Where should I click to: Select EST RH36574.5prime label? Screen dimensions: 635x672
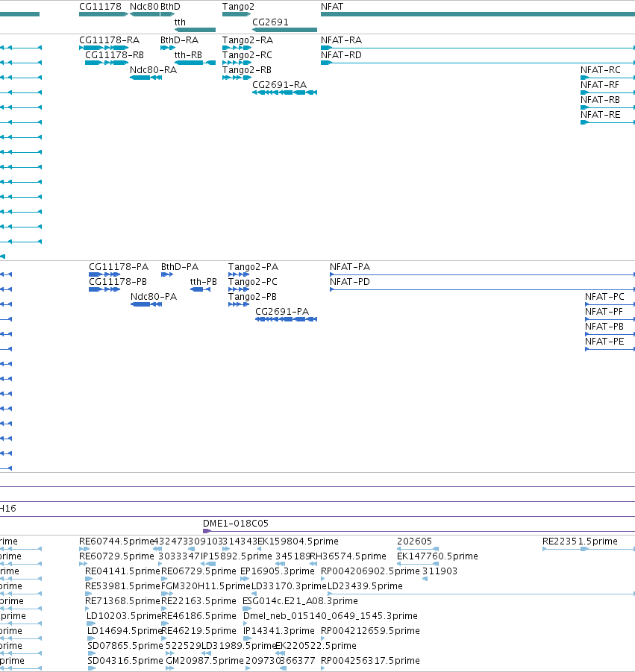[x=348, y=556]
